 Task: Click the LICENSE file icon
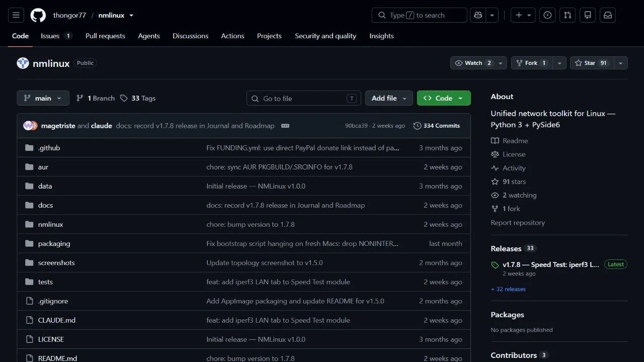coord(29,339)
